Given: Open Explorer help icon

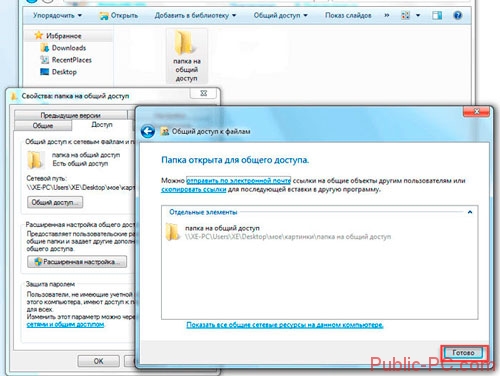Looking at the screenshot, I should coord(458,15).
